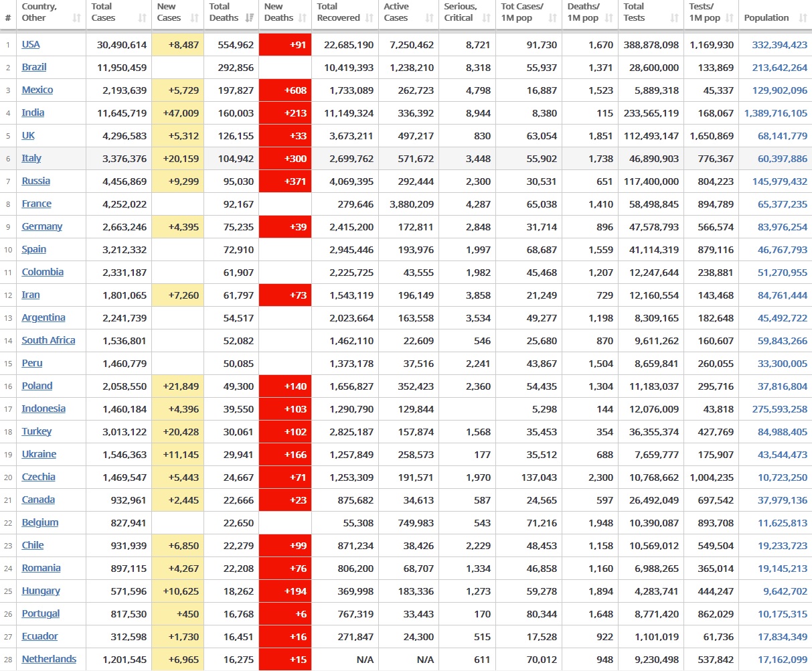The height and width of the screenshot is (671, 812).
Task: Open the Italy country link
Action: [31, 158]
